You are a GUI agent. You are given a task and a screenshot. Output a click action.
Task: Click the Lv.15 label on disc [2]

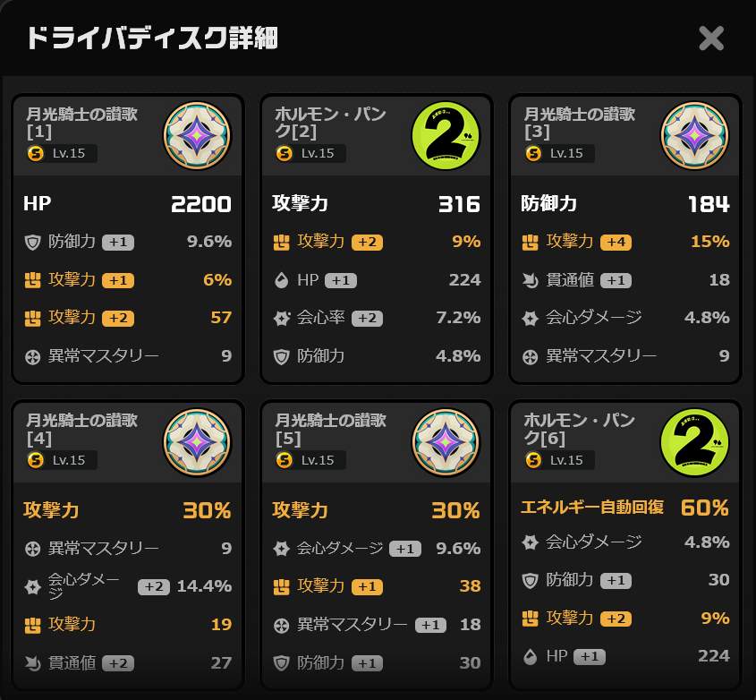coord(318,153)
